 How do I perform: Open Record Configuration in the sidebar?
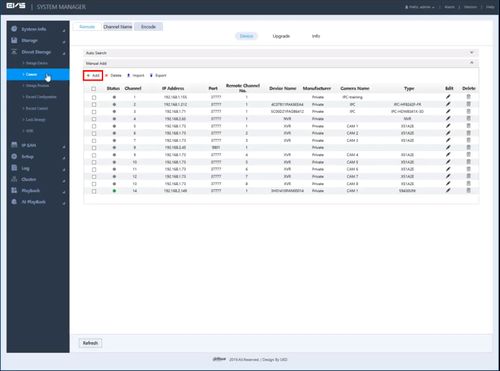click(41, 97)
